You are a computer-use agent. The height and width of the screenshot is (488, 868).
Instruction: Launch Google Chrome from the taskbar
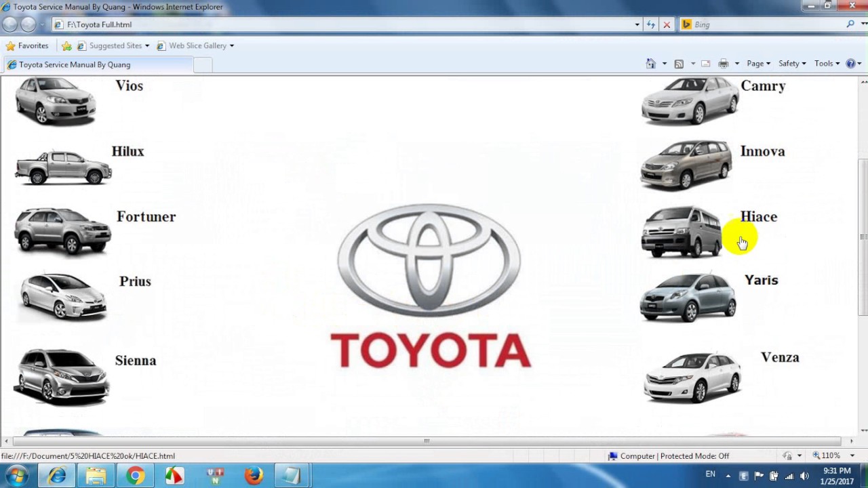coord(135,476)
